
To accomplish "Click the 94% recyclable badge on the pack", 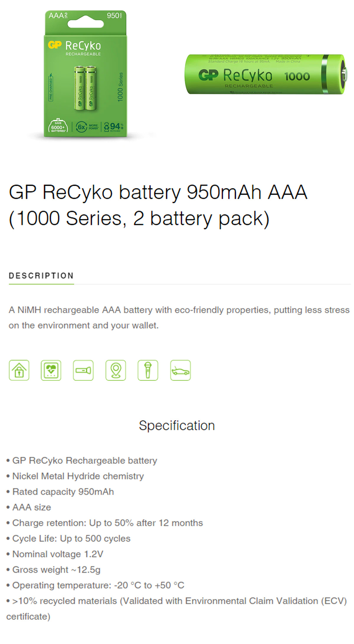I will coord(114,127).
